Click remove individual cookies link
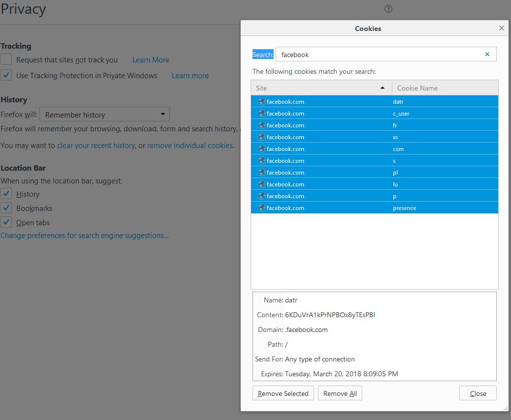The image size is (511, 420). tap(190, 146)
